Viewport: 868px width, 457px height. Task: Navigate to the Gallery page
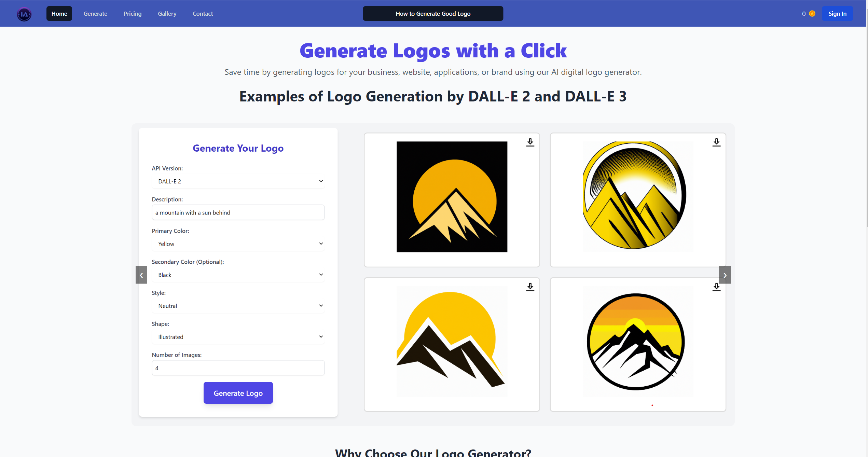[167, 14]
